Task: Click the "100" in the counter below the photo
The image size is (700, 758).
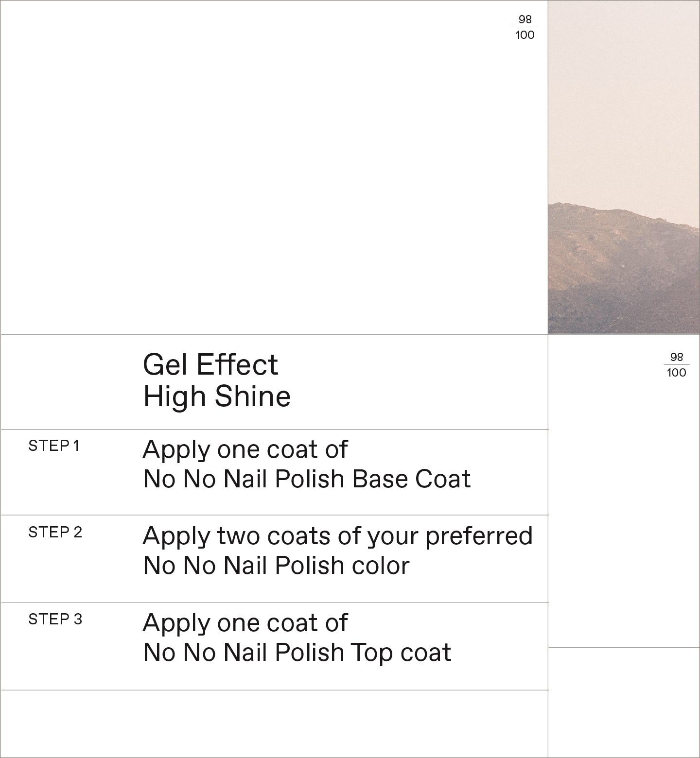Action: [x=676, y=373]
